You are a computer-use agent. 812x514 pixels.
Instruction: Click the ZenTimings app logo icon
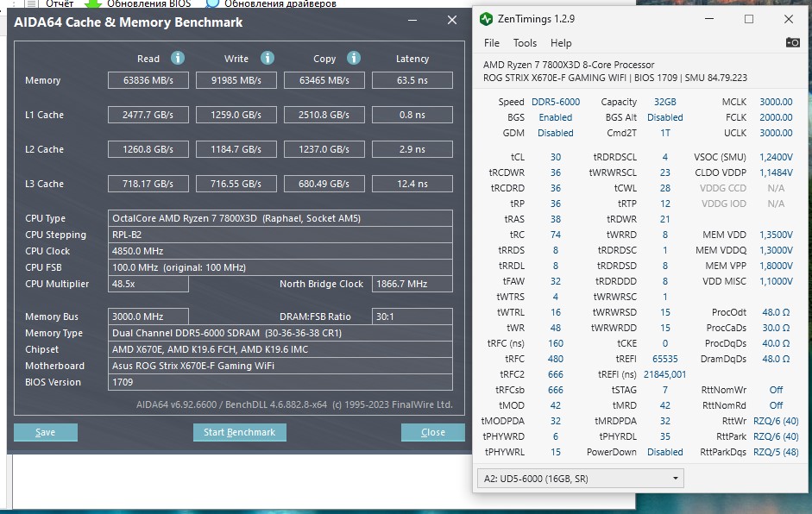click(486, 19)
